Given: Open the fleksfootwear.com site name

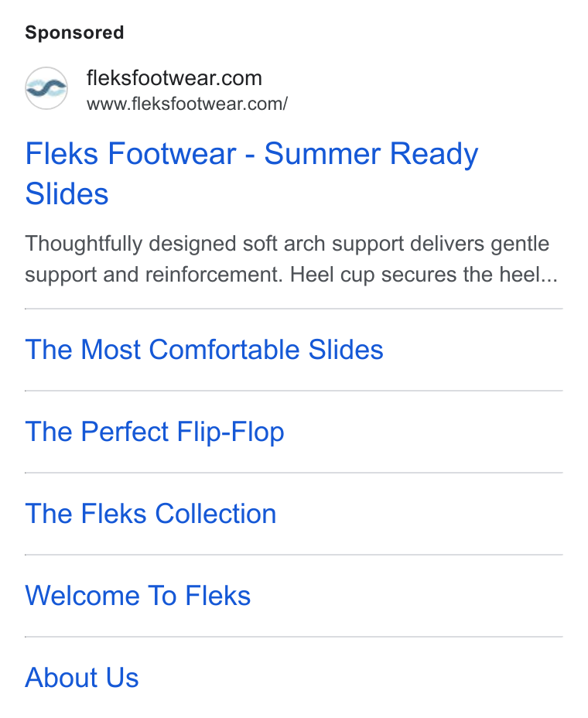Looking at the screenshot, I should [175, 78].
